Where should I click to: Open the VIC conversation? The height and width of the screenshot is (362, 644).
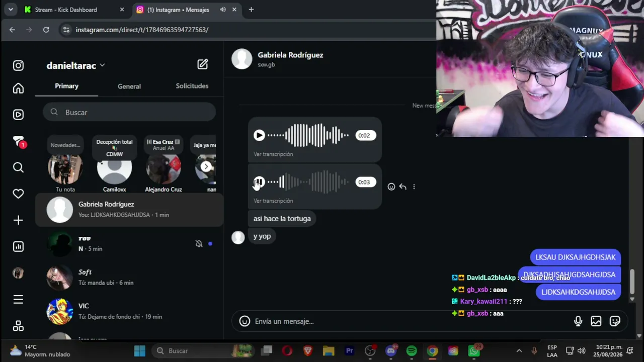click(x=129, y=311)
